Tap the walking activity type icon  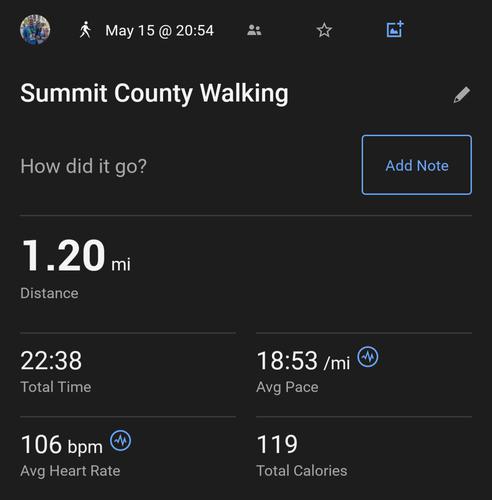point(85,30)
